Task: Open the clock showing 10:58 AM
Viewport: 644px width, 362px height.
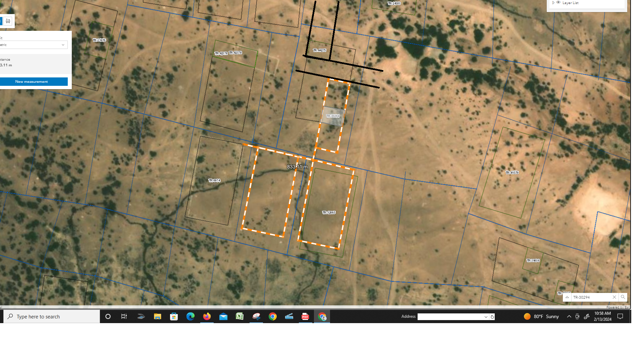Action: click(x=602, y=316)
